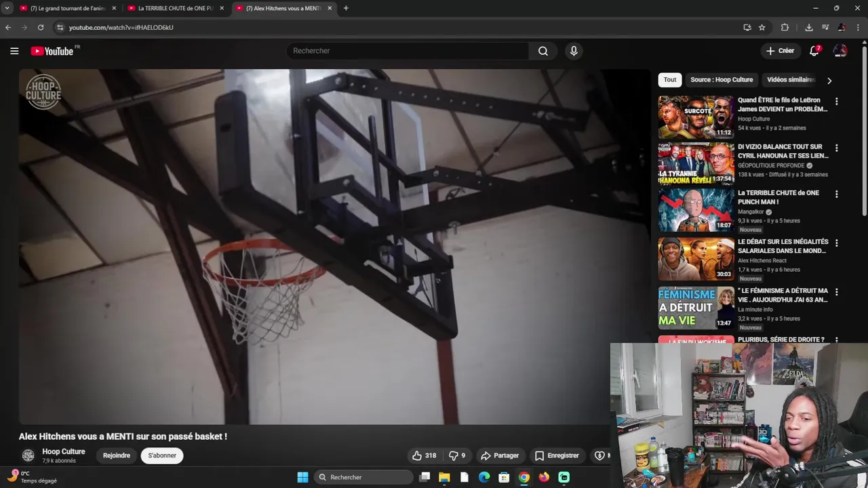Expand the tab search dropdown arrow
Viewport: 868px width, 488px height.
tap(7, 8)
